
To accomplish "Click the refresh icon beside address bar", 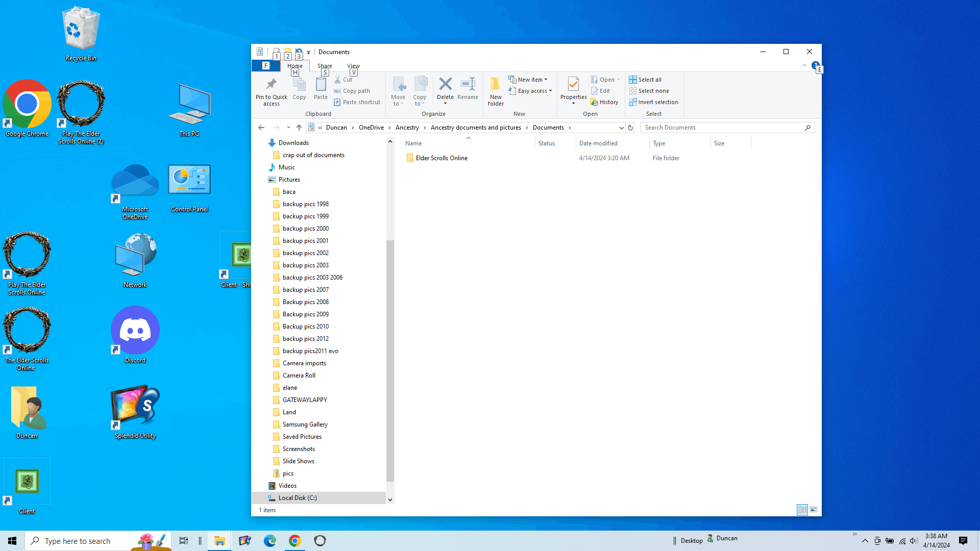I will click(630, 128).
